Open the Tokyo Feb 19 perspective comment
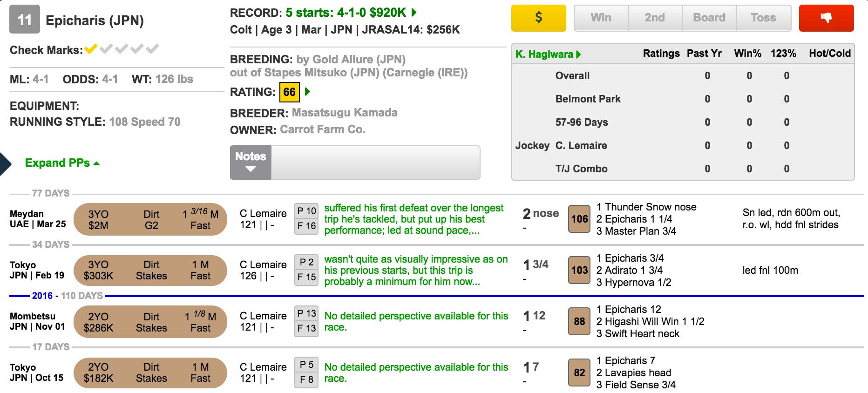Image resolution: width=868 pixels, height=393 pixels. [415, 270]
